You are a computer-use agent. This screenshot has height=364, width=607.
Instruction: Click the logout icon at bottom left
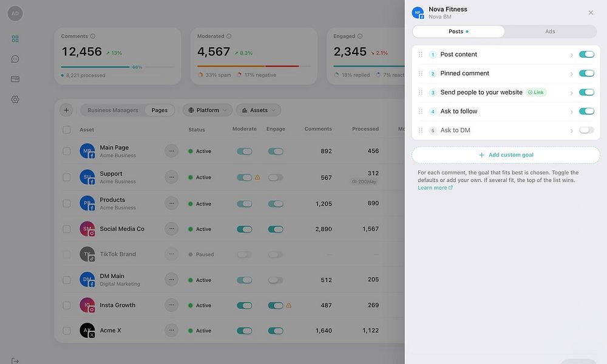pos(15,361)
